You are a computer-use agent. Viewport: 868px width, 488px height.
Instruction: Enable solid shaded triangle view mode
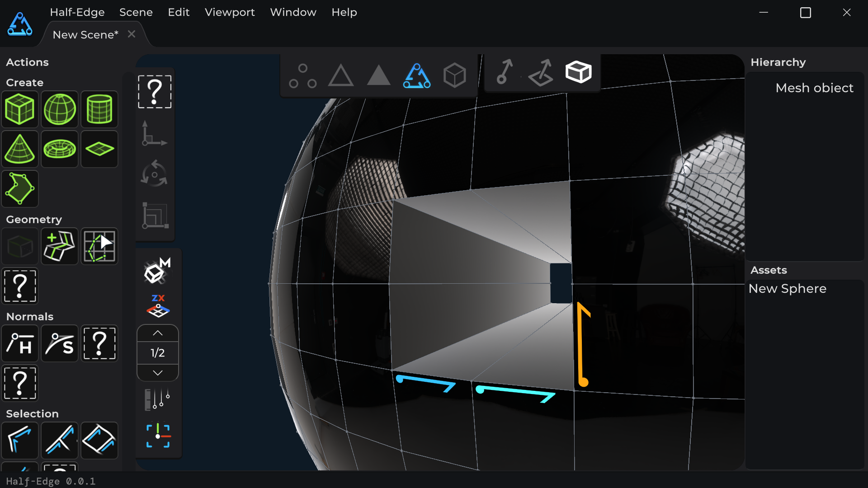378,75
